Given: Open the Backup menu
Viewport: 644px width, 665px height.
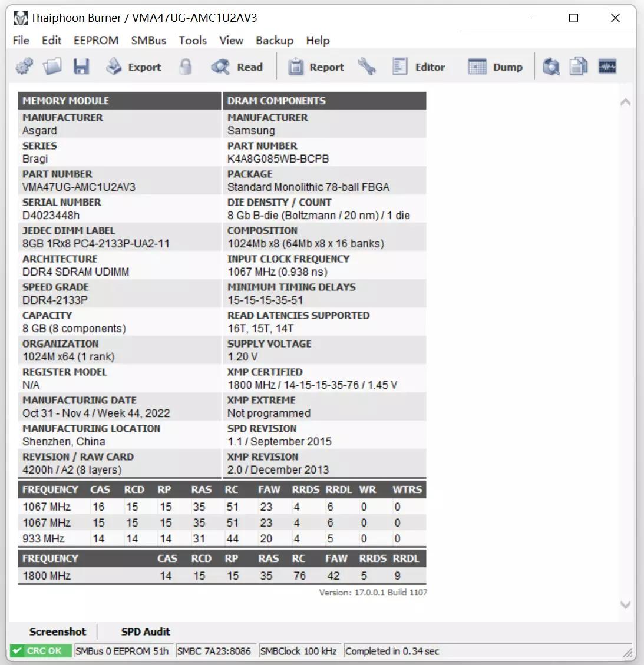Looking at the screenshot, I should click(275, 40).
